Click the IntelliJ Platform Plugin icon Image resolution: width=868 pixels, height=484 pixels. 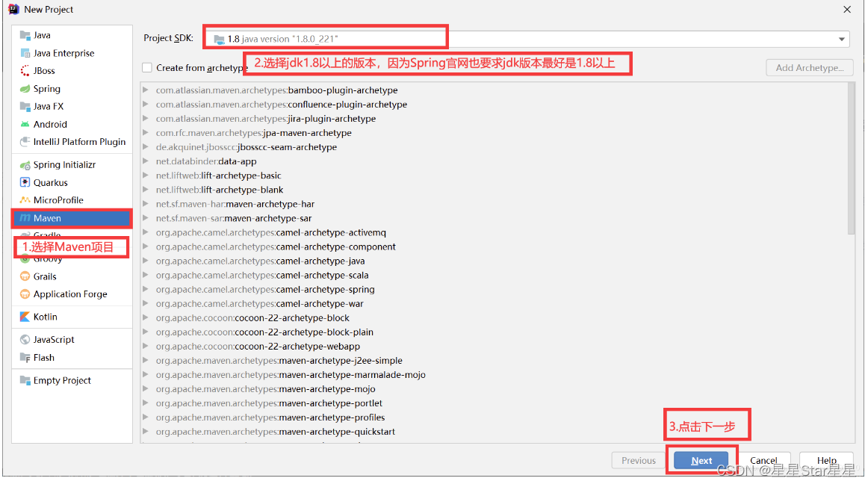point(25,142)
